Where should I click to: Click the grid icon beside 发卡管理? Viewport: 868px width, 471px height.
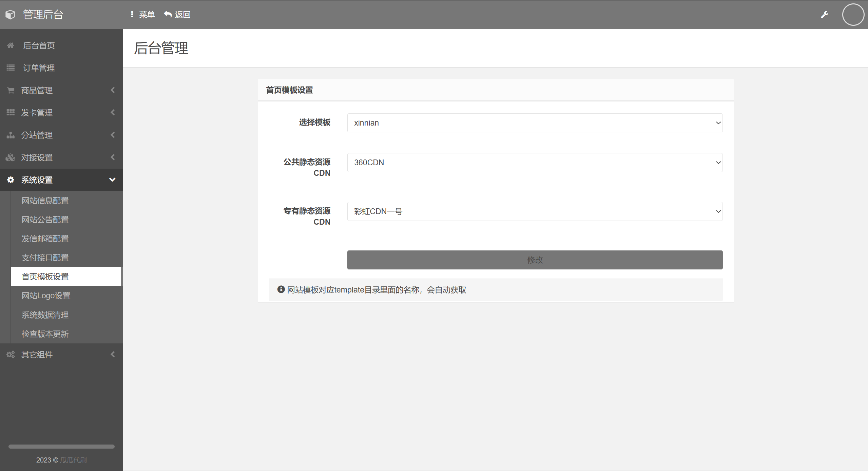pos(11,112)
